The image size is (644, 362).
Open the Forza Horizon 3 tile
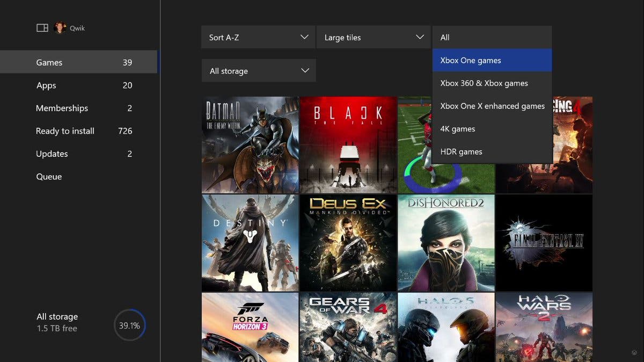pyautogui.click(x=250, y=327)
